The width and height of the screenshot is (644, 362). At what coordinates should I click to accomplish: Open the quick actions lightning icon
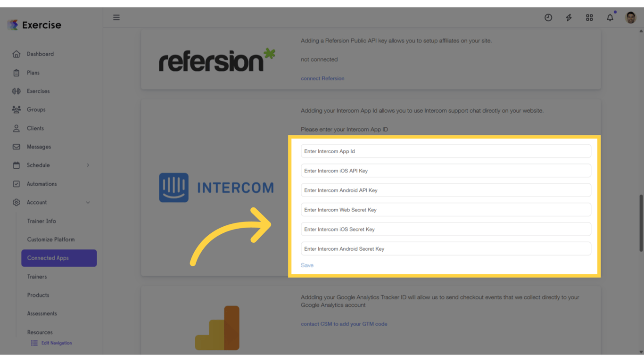pos(569,17)
